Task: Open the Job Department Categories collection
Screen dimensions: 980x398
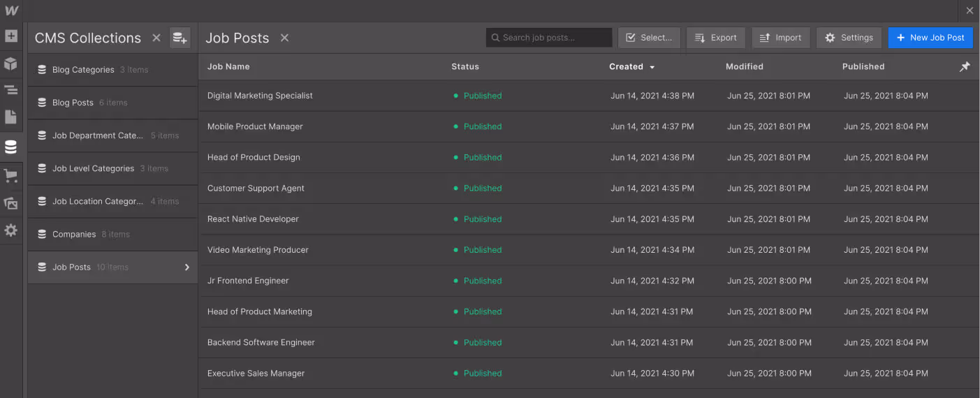Action: click(112, 135)
